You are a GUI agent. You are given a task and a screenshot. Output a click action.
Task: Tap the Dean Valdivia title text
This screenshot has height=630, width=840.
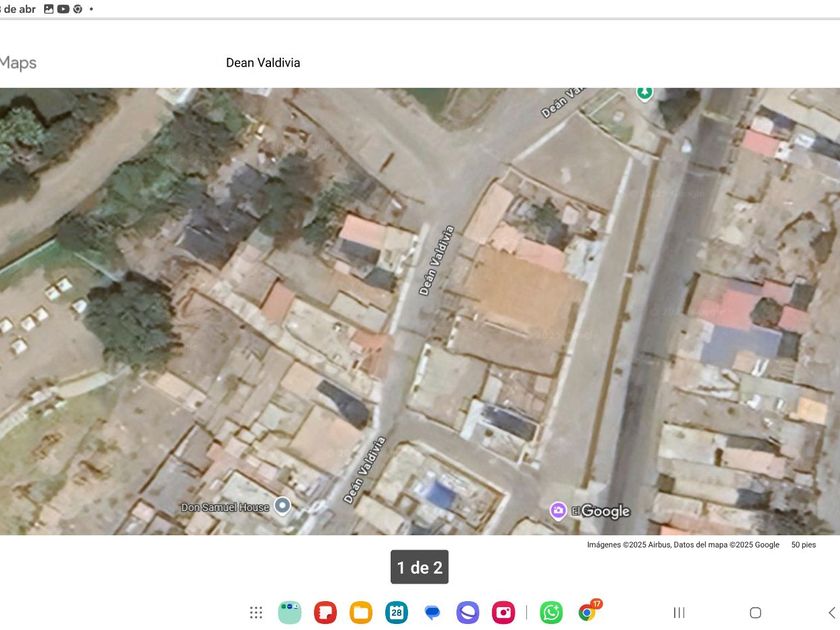pyautogui.click(x=263, y=63)
